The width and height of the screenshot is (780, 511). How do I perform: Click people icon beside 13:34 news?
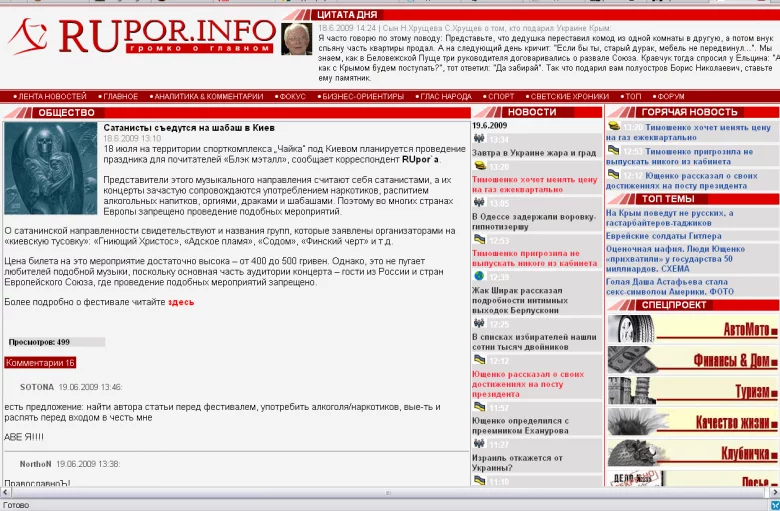pos(479,138)
